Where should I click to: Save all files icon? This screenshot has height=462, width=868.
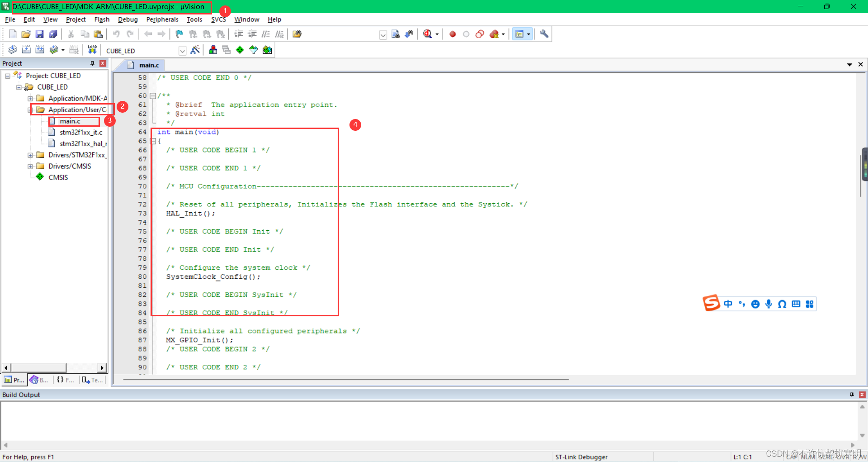tap(53, 34)
